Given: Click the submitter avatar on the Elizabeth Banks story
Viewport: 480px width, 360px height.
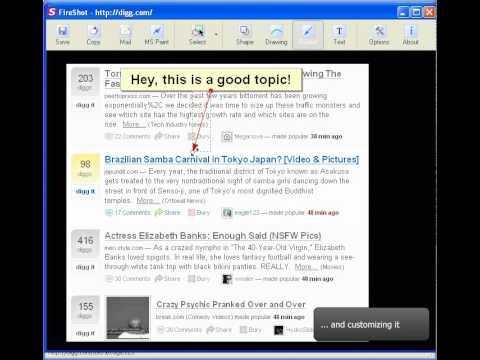Looking at the screenshot, I should 227,279.
